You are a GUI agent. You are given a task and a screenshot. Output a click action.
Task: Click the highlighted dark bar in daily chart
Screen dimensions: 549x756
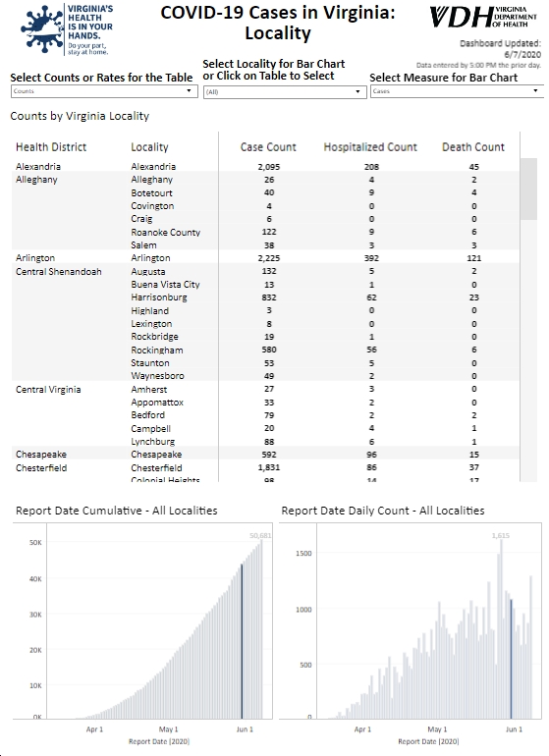[x=512, y=659]
